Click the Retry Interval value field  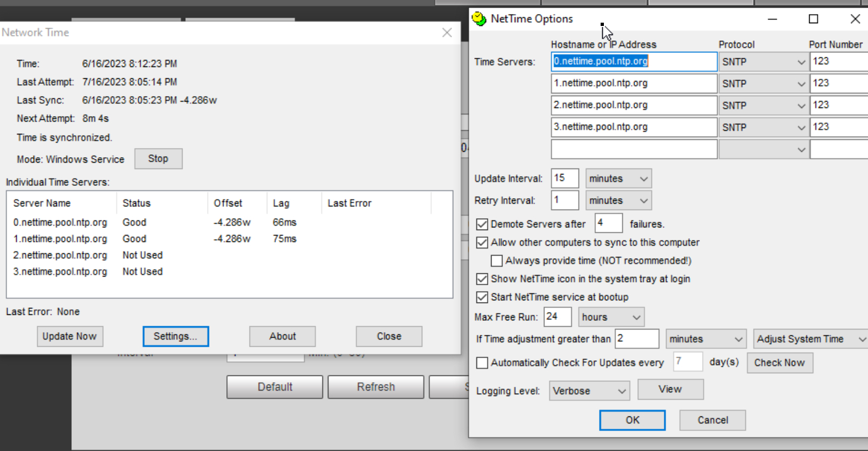(x=565, y=200)
